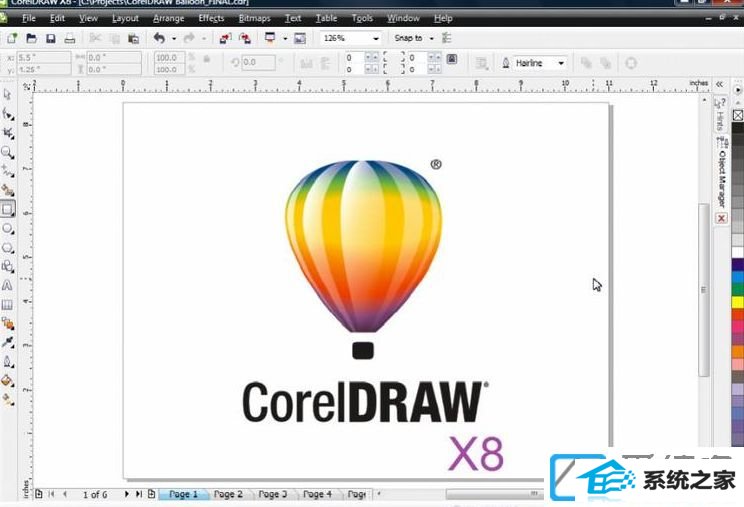
Task: Toggle round corners together lock
Action: point(452,59)
